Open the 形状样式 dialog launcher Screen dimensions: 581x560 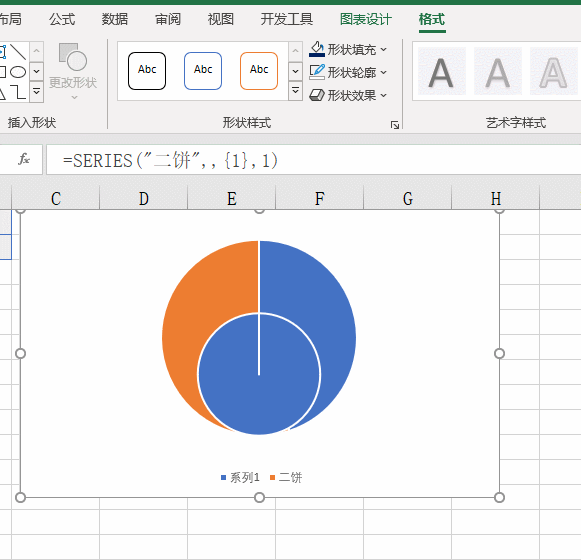[395, 125]
